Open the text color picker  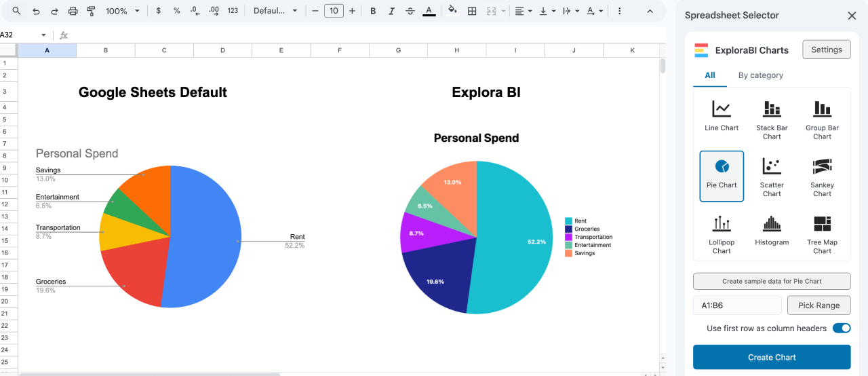tap(429, 11)
